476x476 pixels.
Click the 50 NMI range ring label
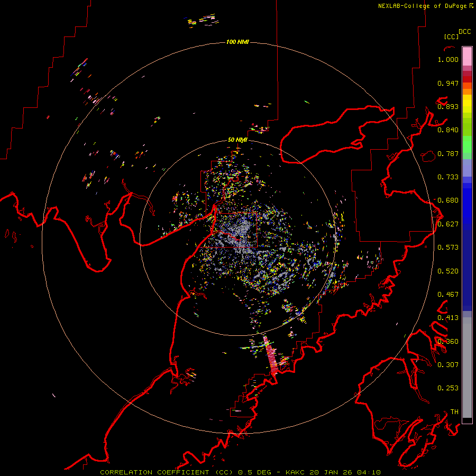pos(237,140)
